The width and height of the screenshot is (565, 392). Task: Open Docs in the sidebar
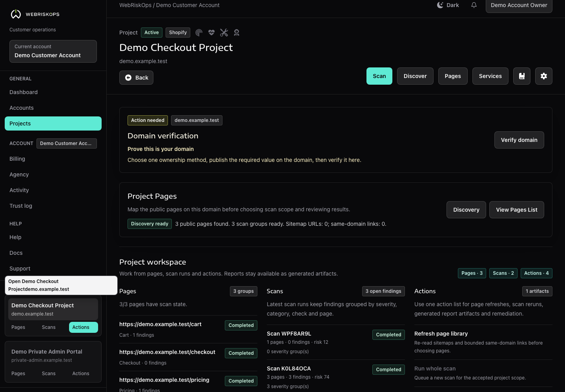53,253
